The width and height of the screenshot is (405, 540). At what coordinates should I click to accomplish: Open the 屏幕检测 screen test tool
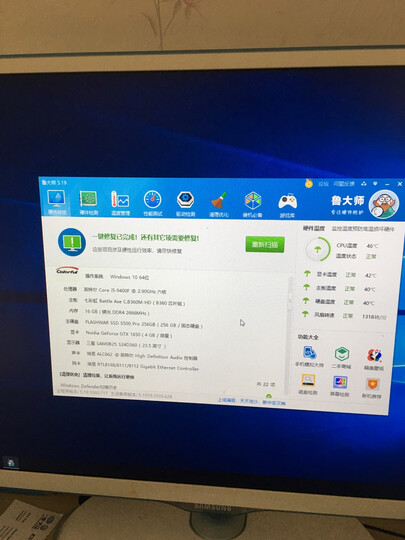point(339,386)
